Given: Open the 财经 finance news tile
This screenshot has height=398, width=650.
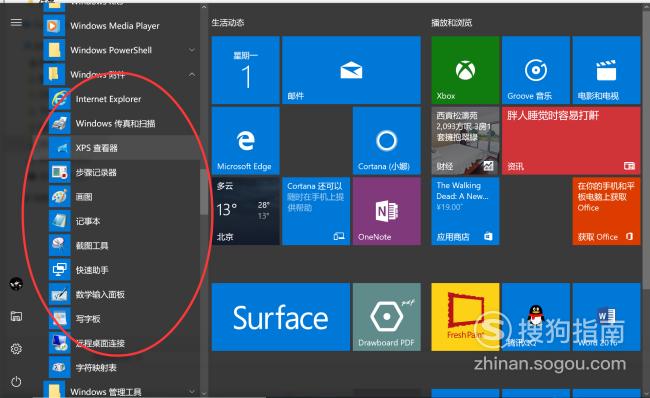Looking at the screenshot, I should (465, 141).
